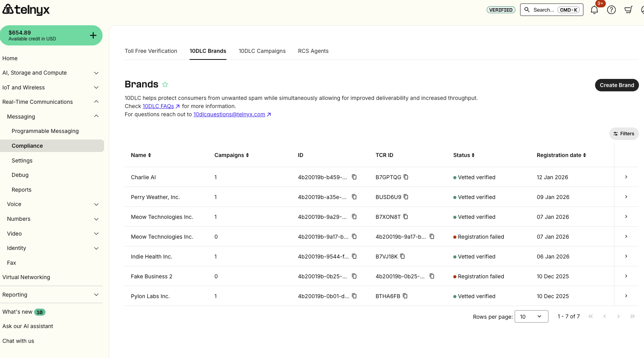Open Ask our AI assistant
The width and height of the screenshot is (644, 358).
pos(28,326)
